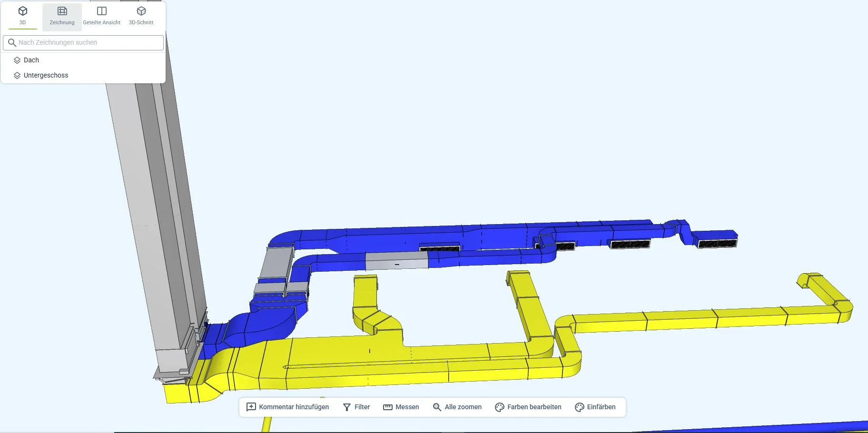Click the layers icon beside Dach
868x433 pixels.
17,60
